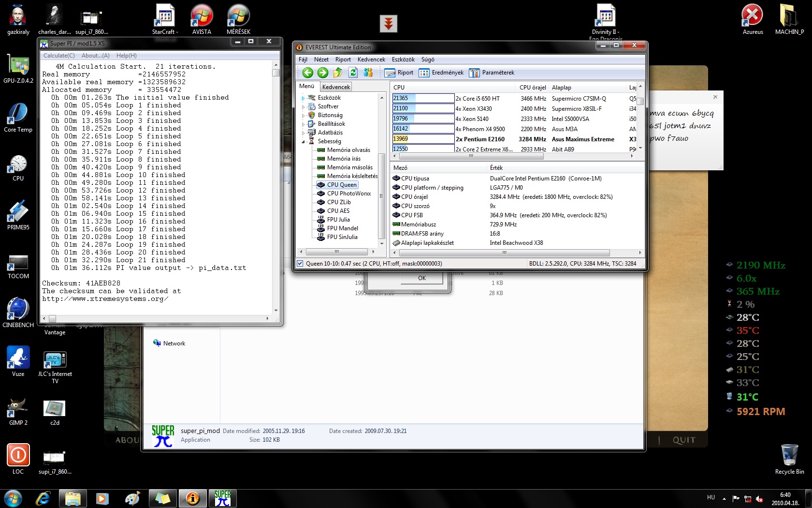Viewport: 812px width, 508px height.
Task: Open the Fájl menu in EVEREST
Action: tap(303, 60)
